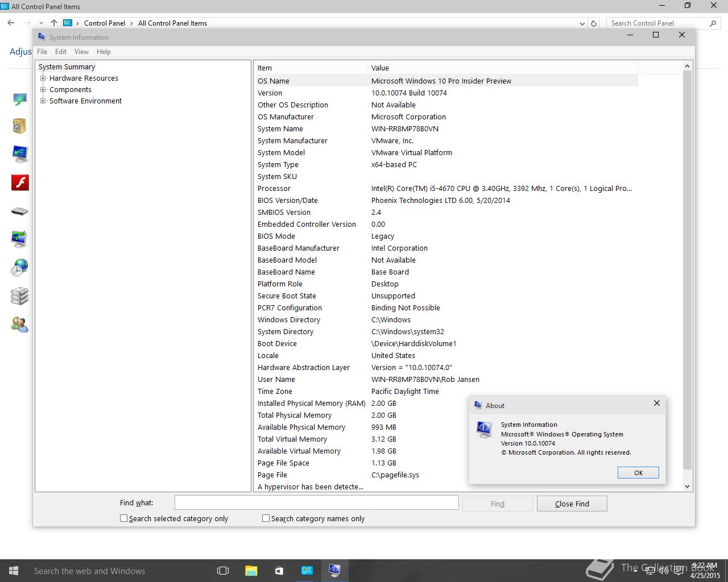Close the About dialog
Viewport: 728px width, 582px height.
[657, 403]
